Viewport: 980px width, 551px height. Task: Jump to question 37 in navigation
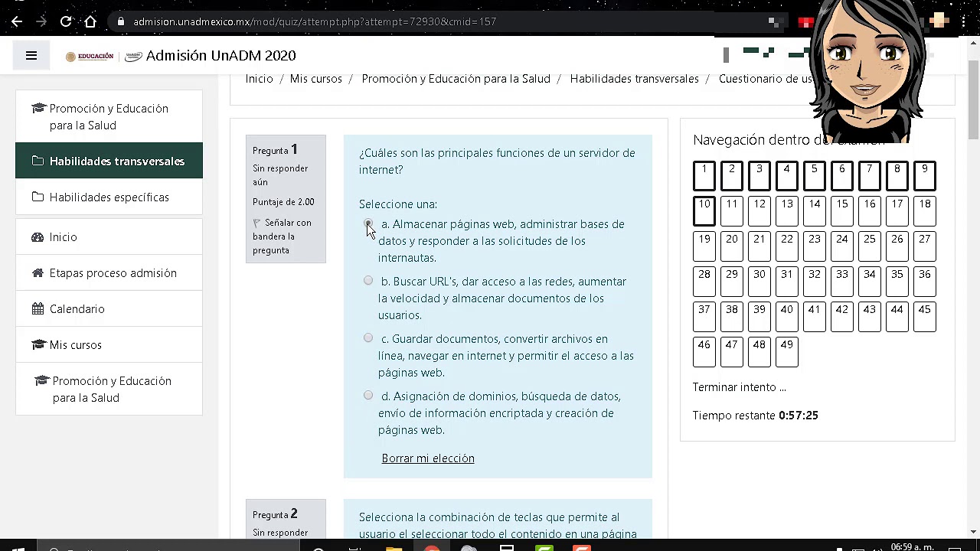click(704, 317)
